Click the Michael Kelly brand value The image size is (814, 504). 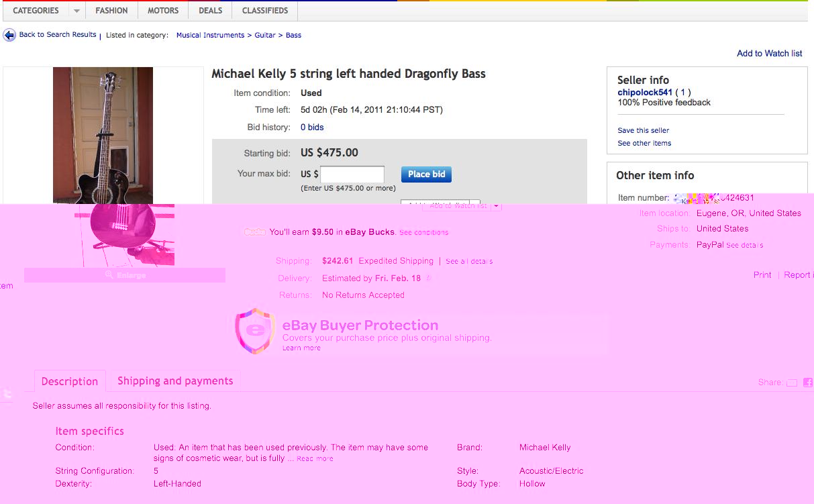[x=545, y=447]
